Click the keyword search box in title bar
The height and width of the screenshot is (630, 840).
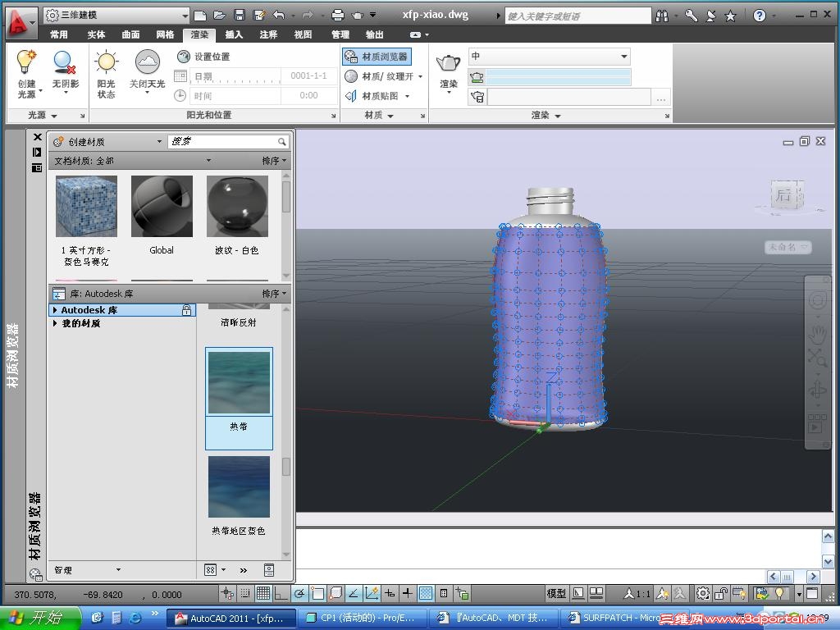pos(578,16)
